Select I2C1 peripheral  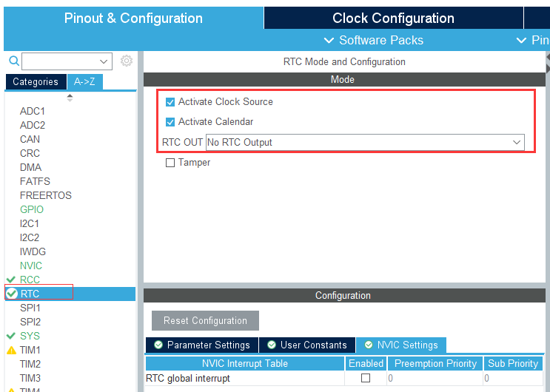pos(29,223)
